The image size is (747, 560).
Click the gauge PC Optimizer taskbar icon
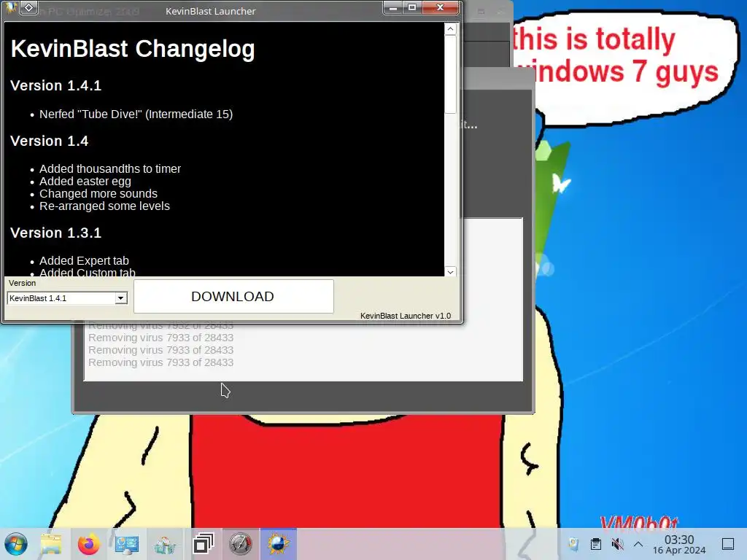(241, 544)
